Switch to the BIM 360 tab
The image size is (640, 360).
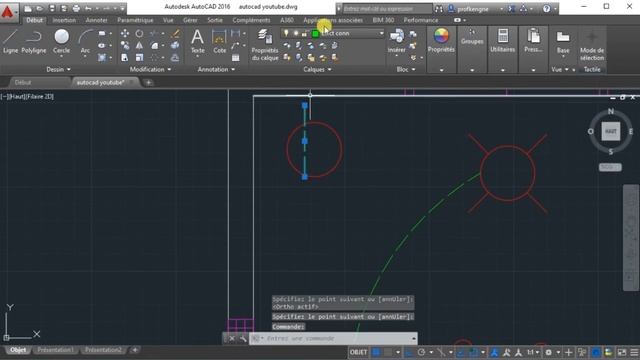(x=383, y=20)
